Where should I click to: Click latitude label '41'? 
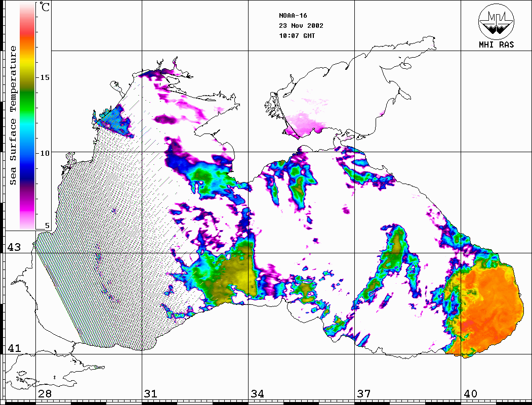[x=14, y=348]
